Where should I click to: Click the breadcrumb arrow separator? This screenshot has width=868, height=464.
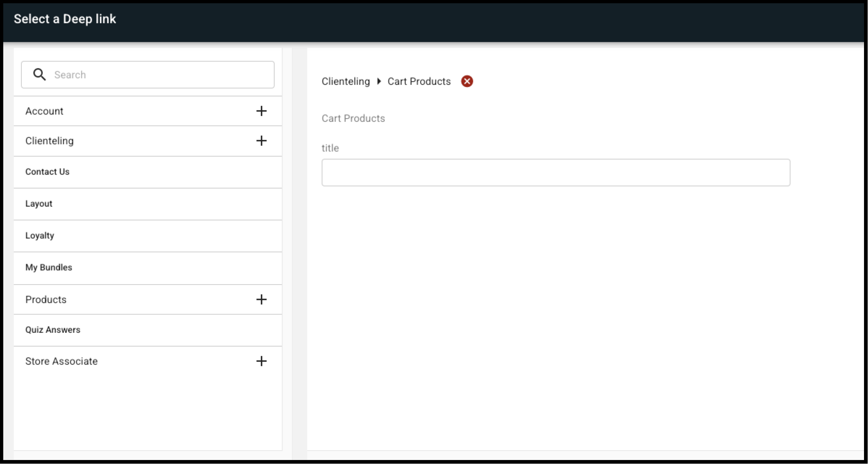[379, 81]
